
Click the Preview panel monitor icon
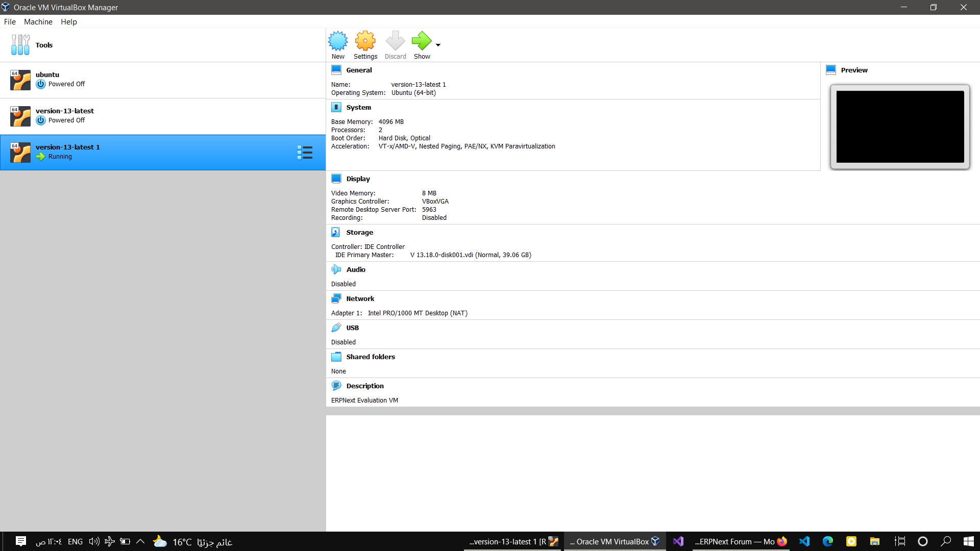pos(831,70)
